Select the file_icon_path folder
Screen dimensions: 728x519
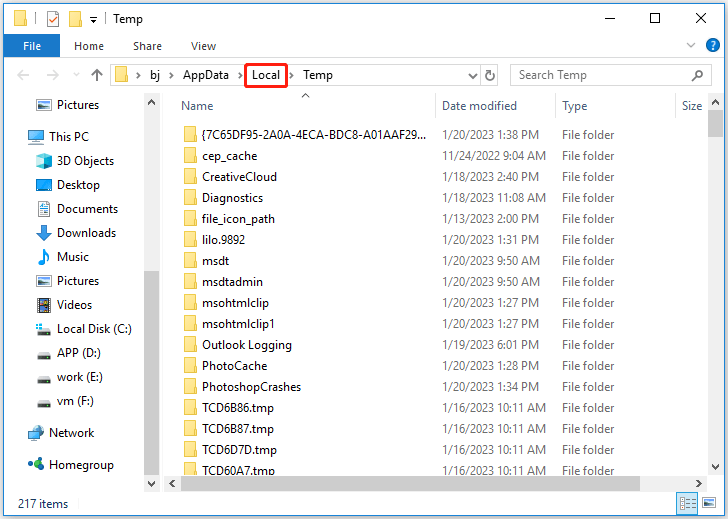[x=238, y=219]
